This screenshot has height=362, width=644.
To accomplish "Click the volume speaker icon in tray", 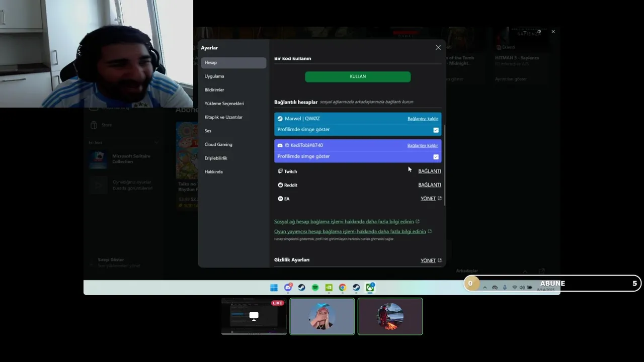I will [x=522, y=288].
